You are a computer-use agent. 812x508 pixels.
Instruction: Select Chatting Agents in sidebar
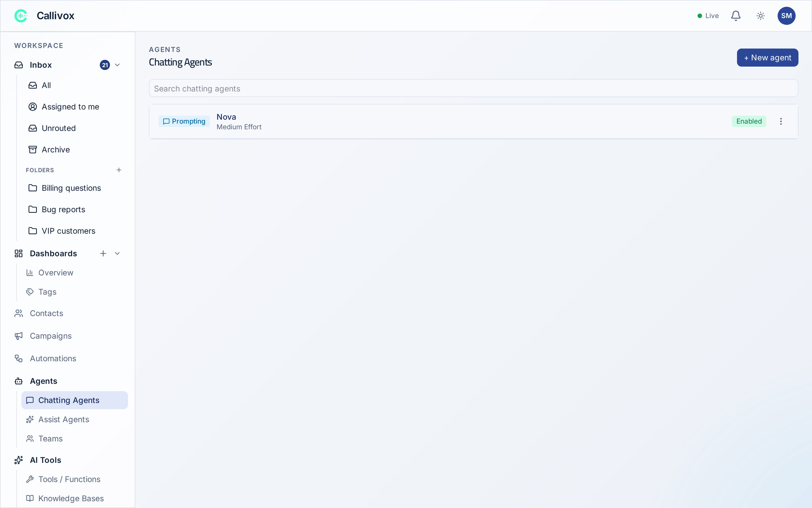74,400
